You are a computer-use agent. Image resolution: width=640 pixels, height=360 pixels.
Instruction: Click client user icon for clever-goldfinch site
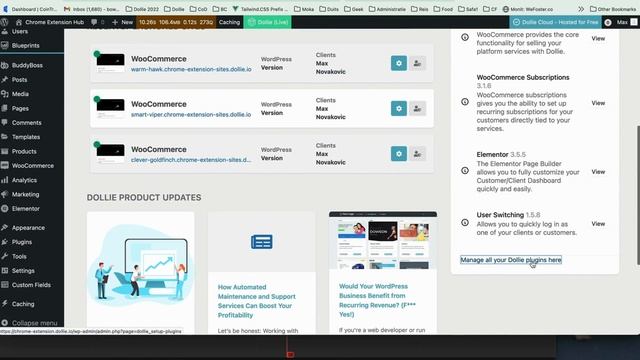click(418, 154)
